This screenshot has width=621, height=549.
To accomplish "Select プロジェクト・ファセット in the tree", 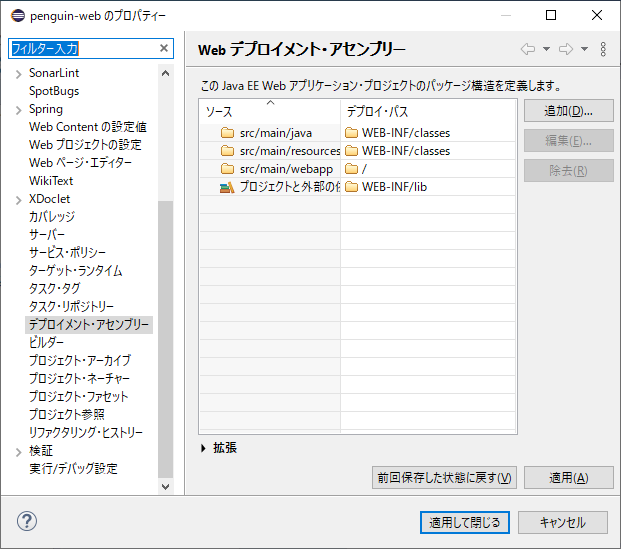I will (x=78, y=396).
